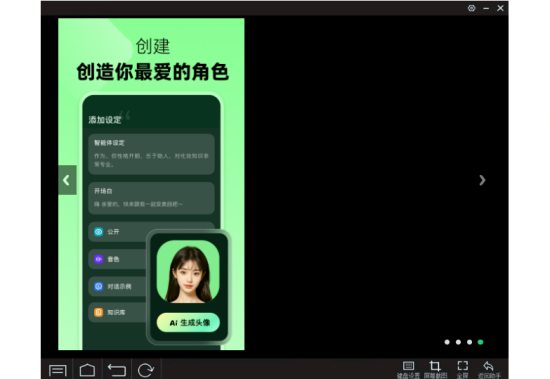Click the 添加设定 heading text
This screenshot has width=550, height=379.
[x=105, y=120]
